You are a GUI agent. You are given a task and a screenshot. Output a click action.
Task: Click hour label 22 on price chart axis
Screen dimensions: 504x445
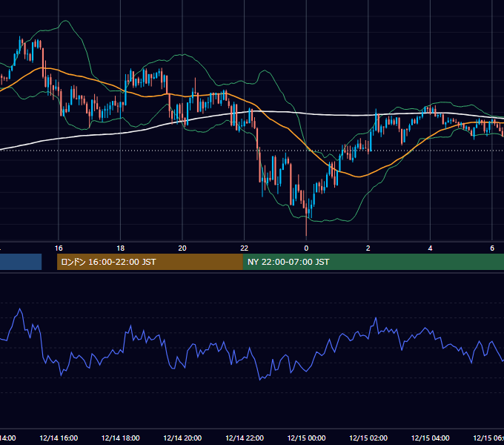[x=245, y=248]
